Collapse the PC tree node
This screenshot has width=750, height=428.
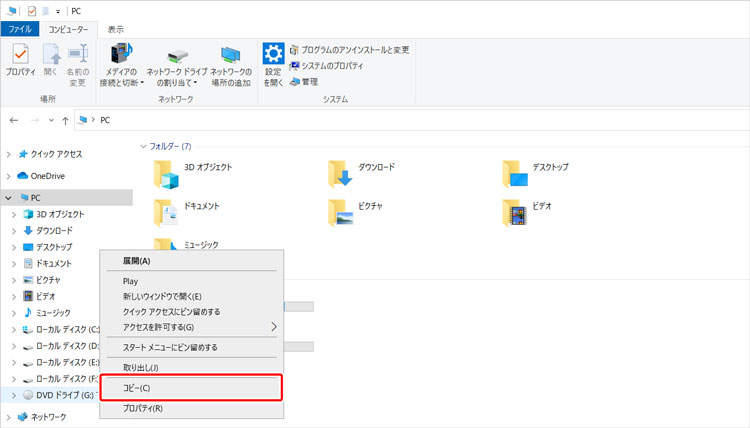(x=8, y=198)
